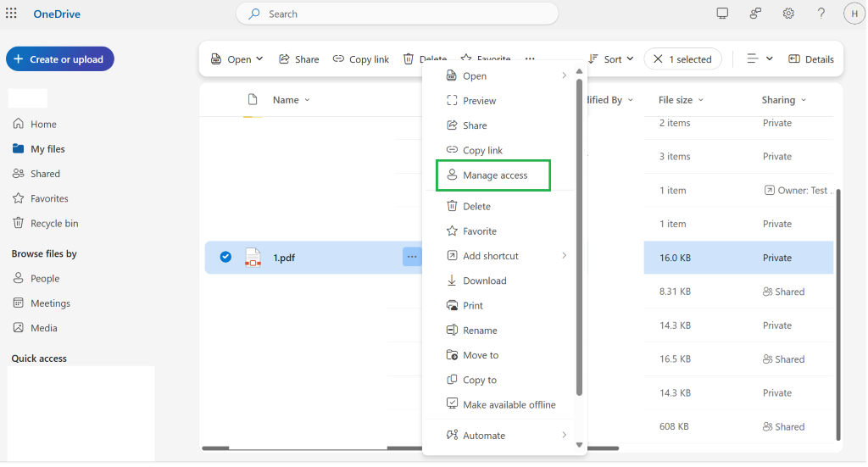The image size is (868, 467).
Task: Clear selection with the 1 selected button
Action: 682,59
